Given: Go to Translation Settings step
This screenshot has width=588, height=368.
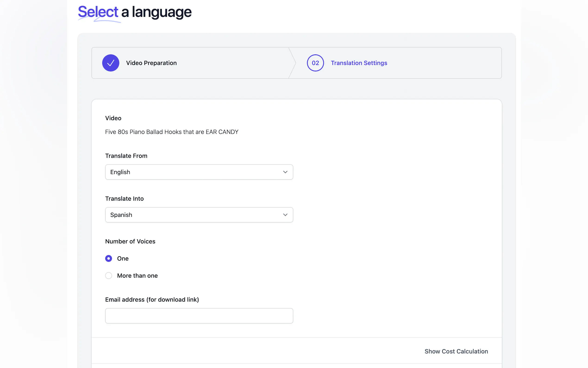Looking at the screenshot, I should pos(359,63).
